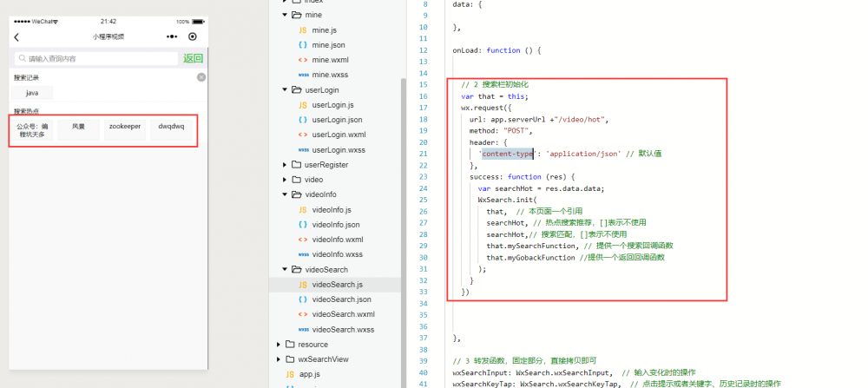Click the wxss icon of videoInfo.wxss
This screenshot has height=388, width=868.
click(x=303, y=254)
